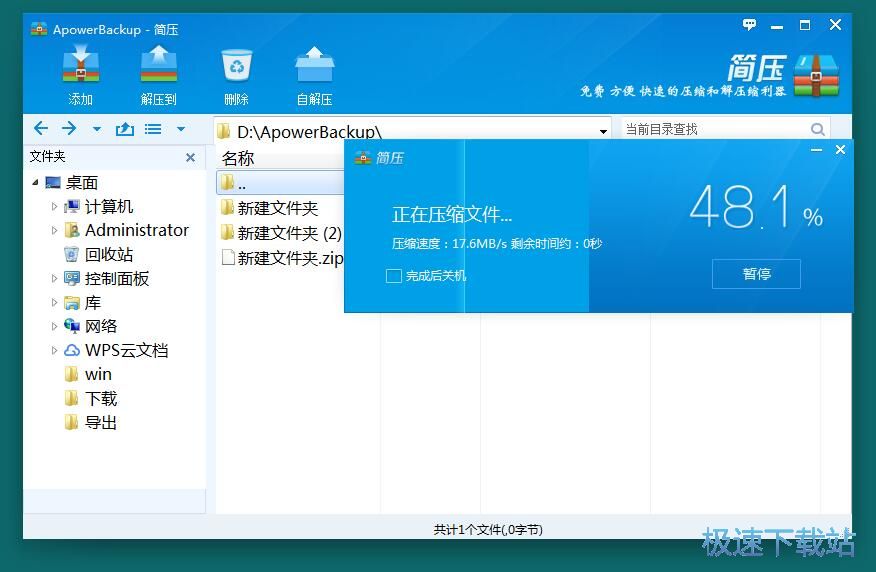Go forward with the right arrow

(x=69, y=128)
